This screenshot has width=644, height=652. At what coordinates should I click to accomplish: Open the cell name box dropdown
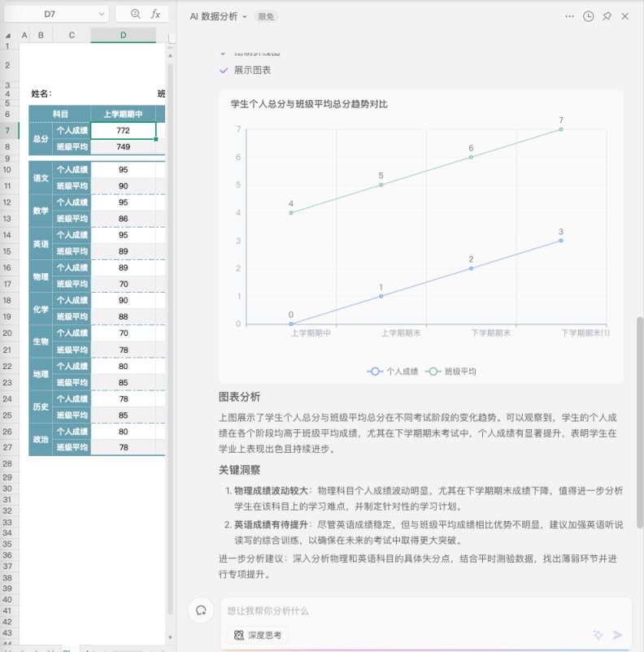[x=102, y=14]
